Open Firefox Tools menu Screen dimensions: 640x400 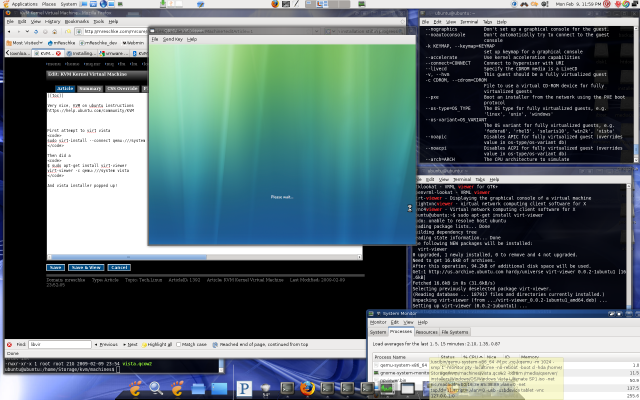[x=98, y=21]
